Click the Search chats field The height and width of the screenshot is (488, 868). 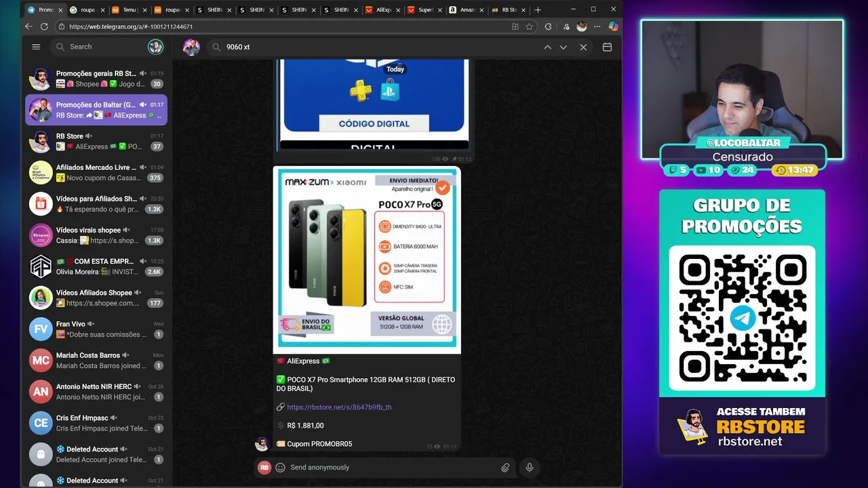point(98,47)
